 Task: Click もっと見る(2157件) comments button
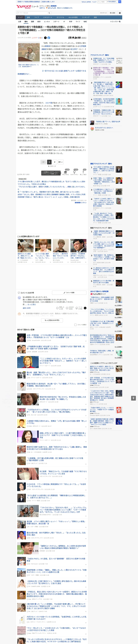tap(52, 320)
